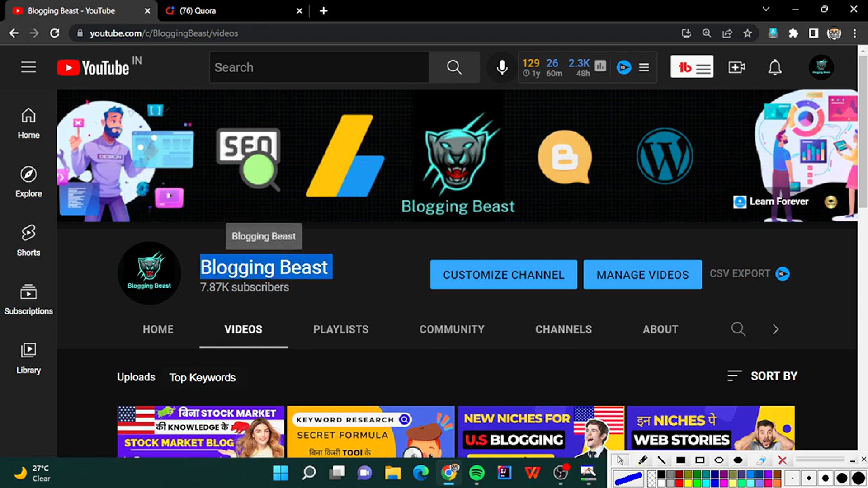The image size is (868, 488).
Task: Open Chrome three-dot menu
Action: point(854,33)
